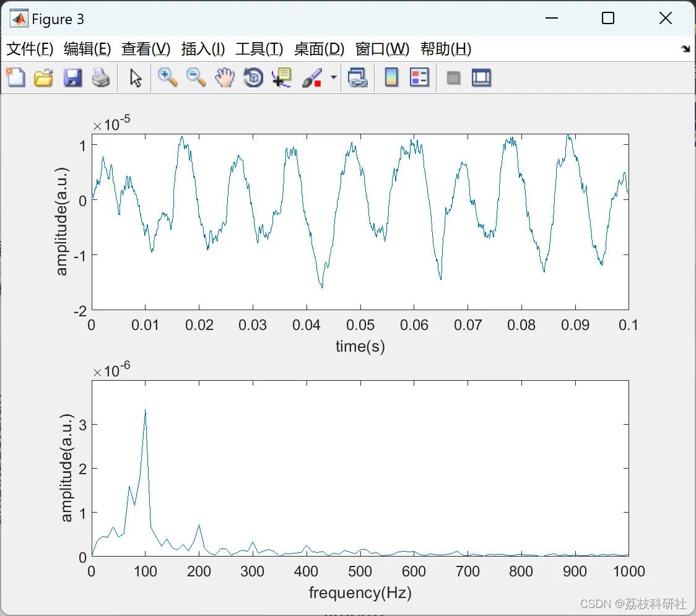The image size is (696, 616).
Task: Turn on the Data Cursor tool
Action: pyautogui.click(x=282, y=77)
